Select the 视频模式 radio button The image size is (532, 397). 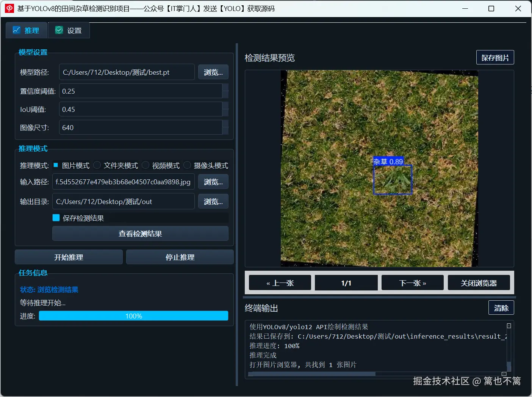(x=146, y=165)
